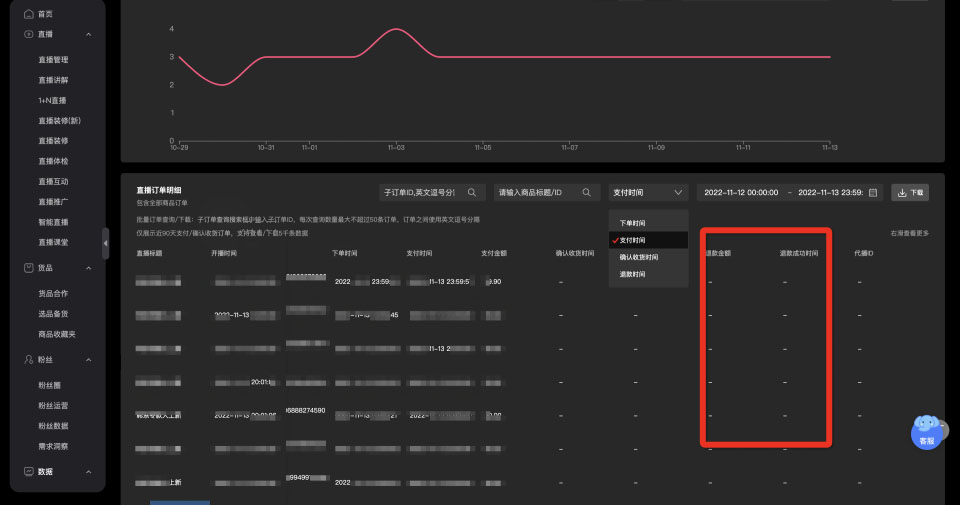Collapse the sidebar with the arrow handle
This screenshot has height=505, width=960.
coord(106,243)
